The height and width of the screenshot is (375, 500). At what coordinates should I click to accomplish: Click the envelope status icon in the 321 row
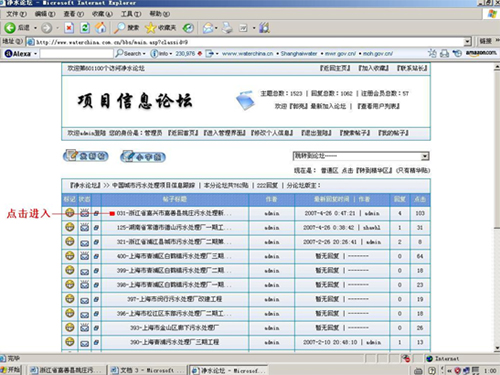click(x=85, y=243)
